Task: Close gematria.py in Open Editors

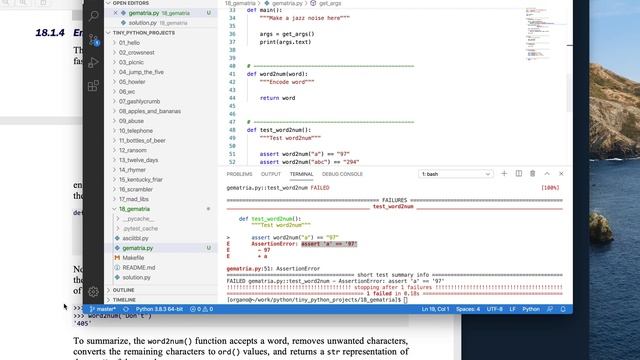Action: click(x=116, y=13)
